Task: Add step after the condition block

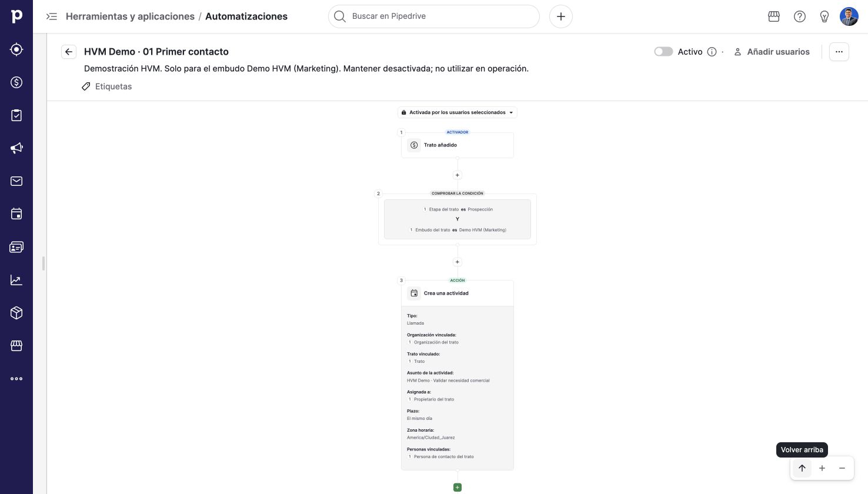Action: click(458, 262)
